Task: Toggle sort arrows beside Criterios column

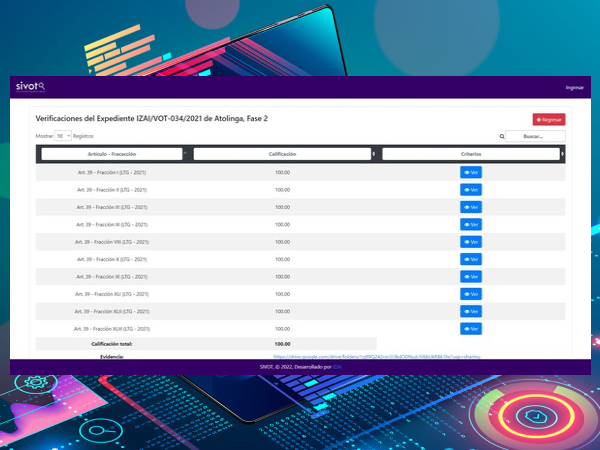Action: coord(562,154)
